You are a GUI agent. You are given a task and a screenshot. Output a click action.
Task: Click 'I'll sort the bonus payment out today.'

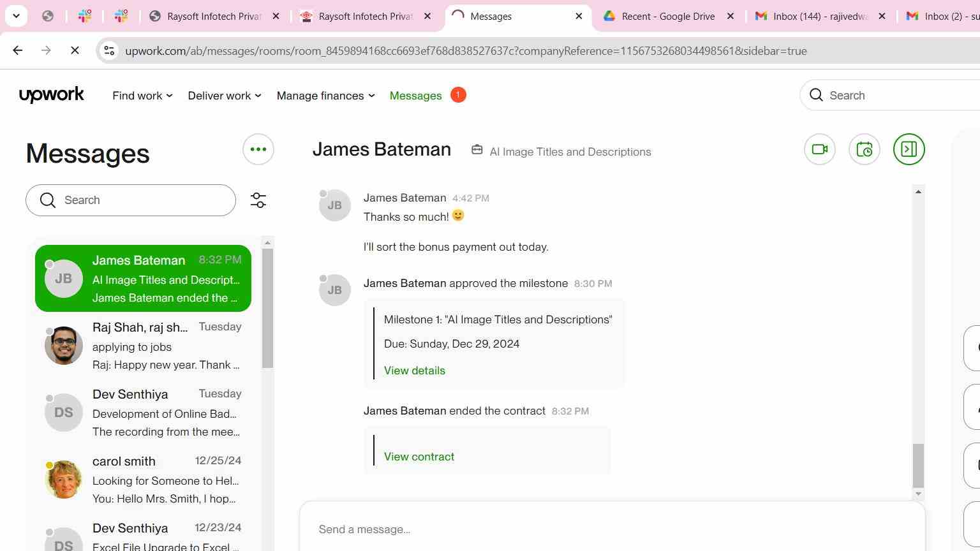[456, 247]
